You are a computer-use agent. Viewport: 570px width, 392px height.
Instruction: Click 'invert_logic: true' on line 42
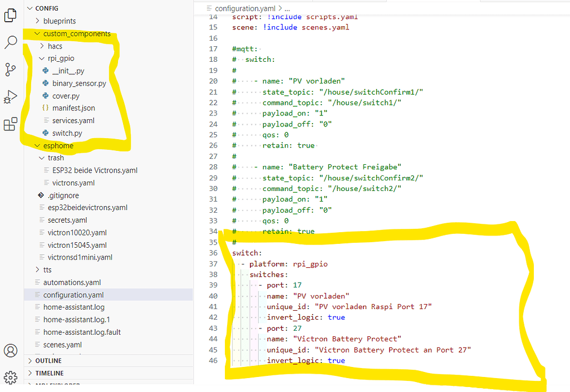pyautogui.click(x=306, y=317)
